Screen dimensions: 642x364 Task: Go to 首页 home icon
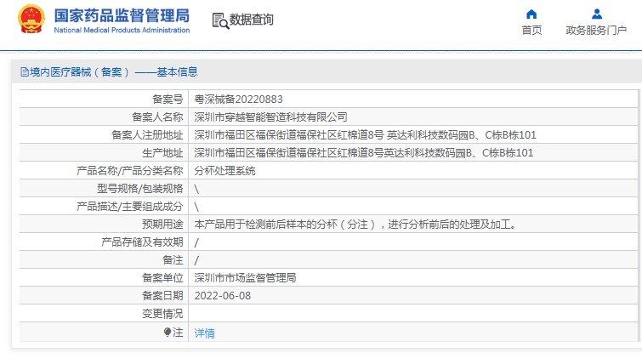531,14
